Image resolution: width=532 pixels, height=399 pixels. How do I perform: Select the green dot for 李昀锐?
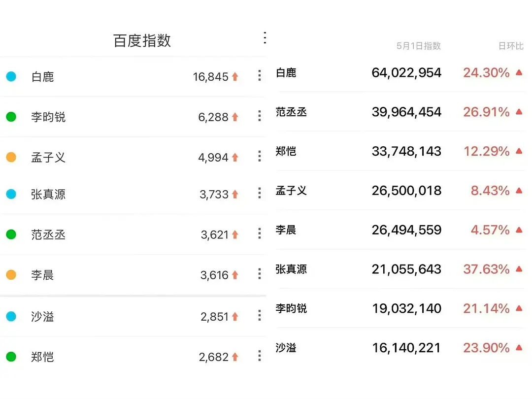click(11, 117)
